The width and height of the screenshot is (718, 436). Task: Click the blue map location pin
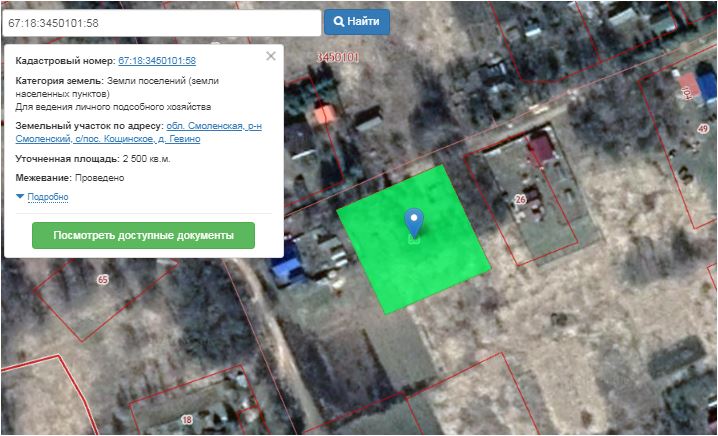[x=414, y=223]
